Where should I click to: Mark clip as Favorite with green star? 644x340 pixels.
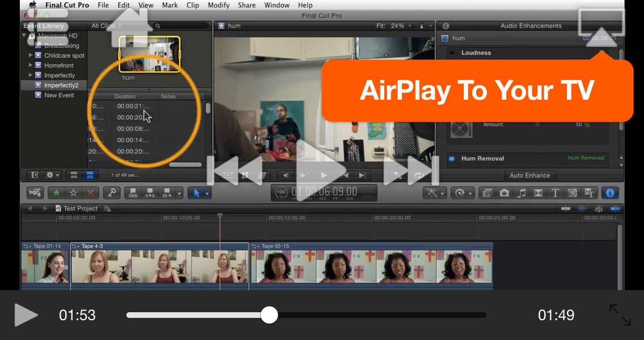(56, 193)
